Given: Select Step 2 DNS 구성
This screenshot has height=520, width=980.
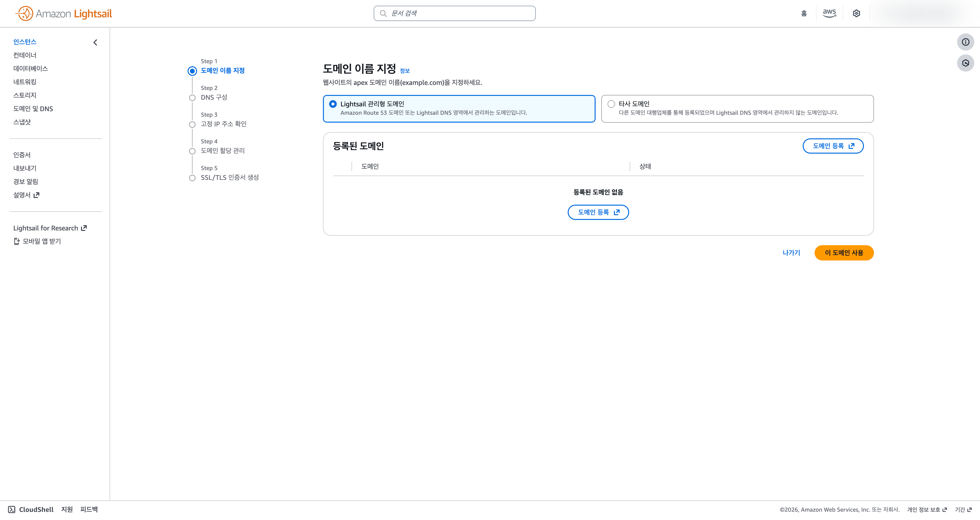Looking at the screenshot, I should 214,97.
